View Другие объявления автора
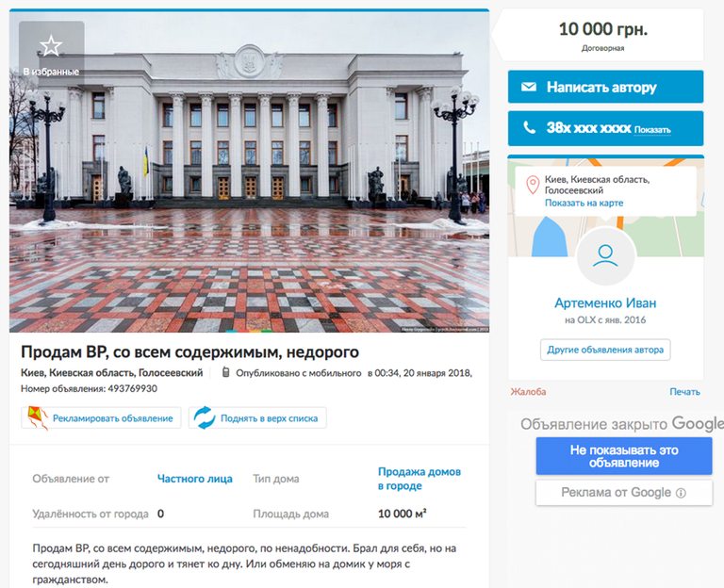 coord(605,350)
